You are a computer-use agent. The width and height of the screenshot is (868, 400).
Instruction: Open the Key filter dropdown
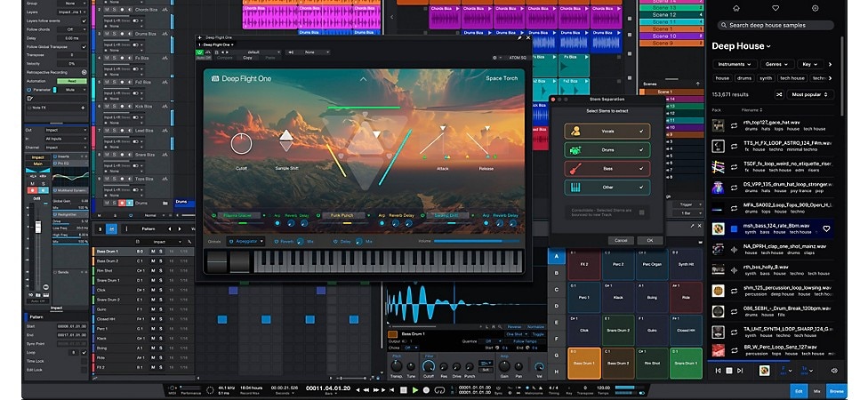[x=810, y=64]
